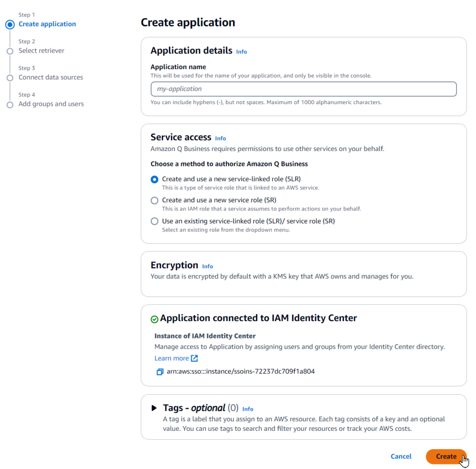The width and height of the screenshot is (476, 469).
Task: Select the service-linked role (SLR) option
Action: click(154, 179)
